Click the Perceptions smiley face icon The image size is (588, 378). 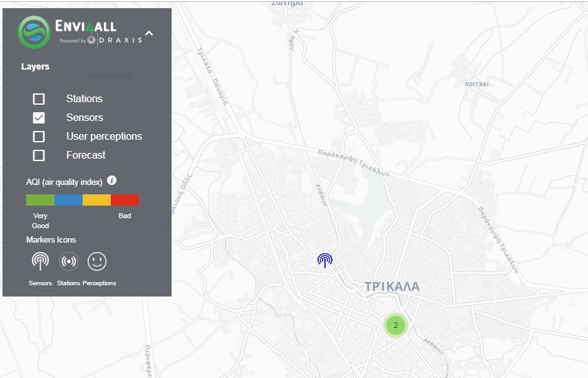[97, 261]
